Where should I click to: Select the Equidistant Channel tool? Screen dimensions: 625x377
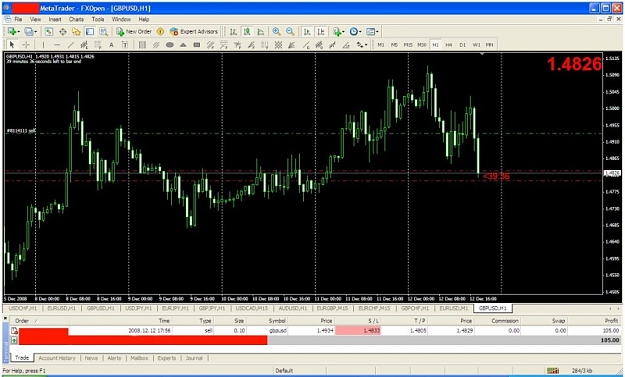coord(84,45)
